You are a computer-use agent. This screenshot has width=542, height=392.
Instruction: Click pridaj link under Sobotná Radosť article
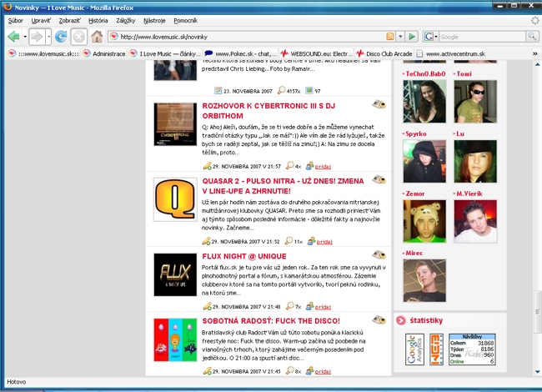[323, 372]
